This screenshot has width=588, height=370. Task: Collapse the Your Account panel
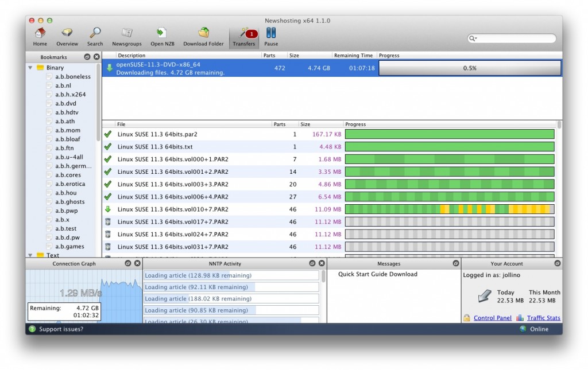[x=558, y=263]
